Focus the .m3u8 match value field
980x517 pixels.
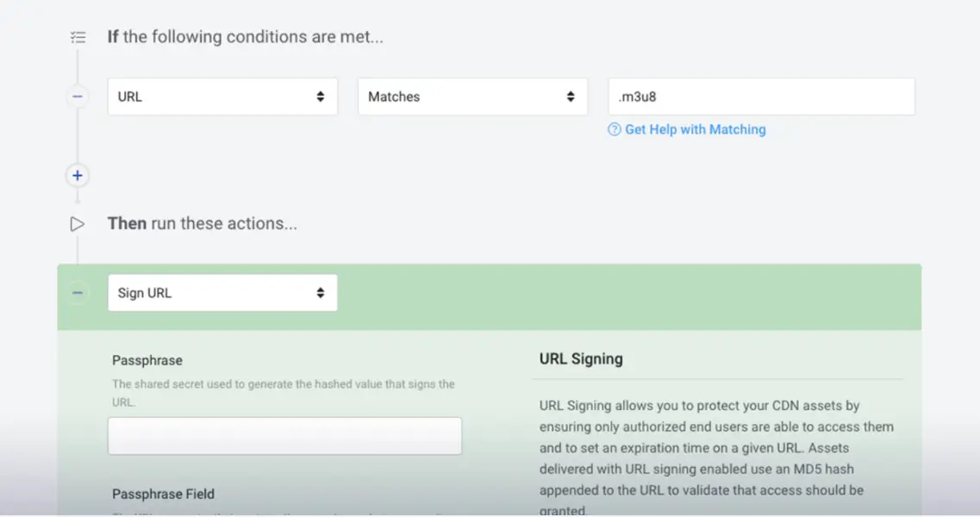coord(761,97)
